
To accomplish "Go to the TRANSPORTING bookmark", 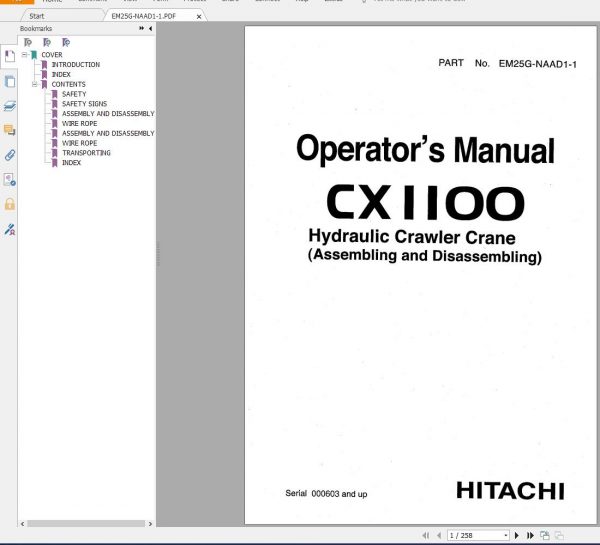I will tap(86, 153).
